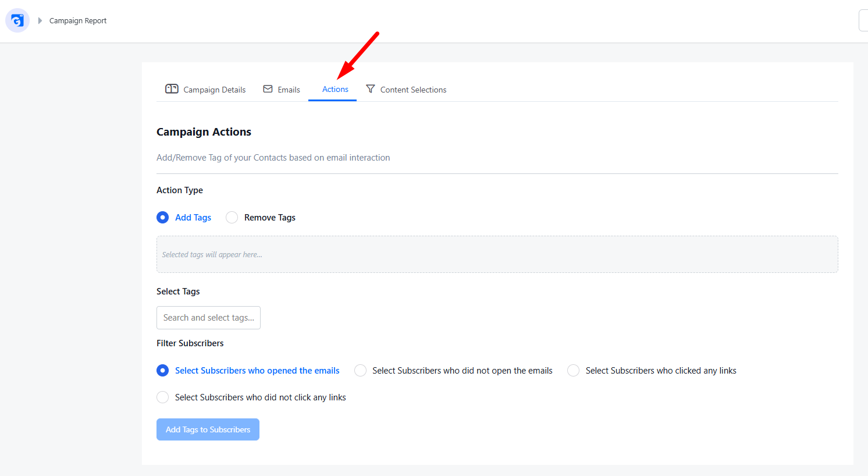Choose Subscribers who clicked any links
The width and height of the screenshot is (868, 476).
pos(574,371)
